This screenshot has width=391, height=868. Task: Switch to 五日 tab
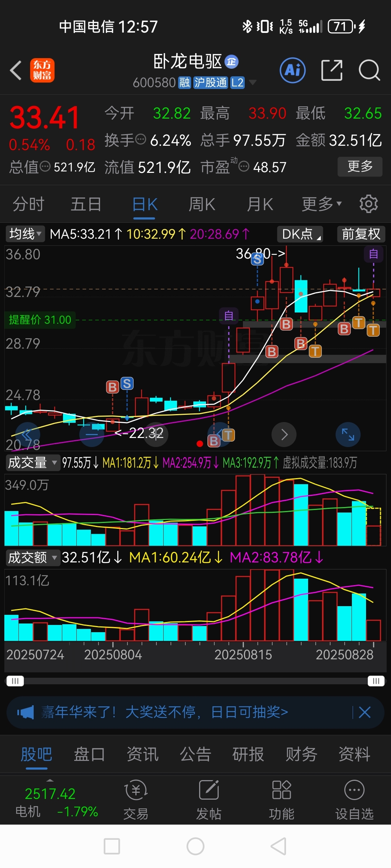click(86, 204)
